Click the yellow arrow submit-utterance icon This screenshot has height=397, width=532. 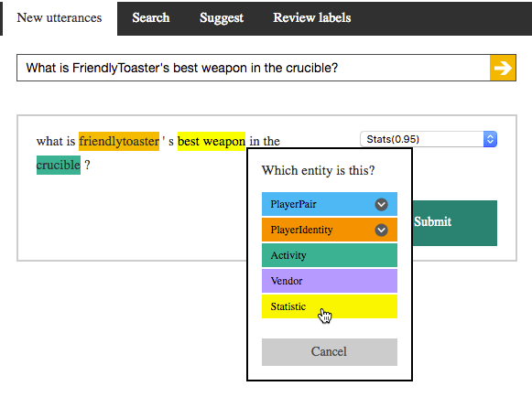click(x=503, y=68)
